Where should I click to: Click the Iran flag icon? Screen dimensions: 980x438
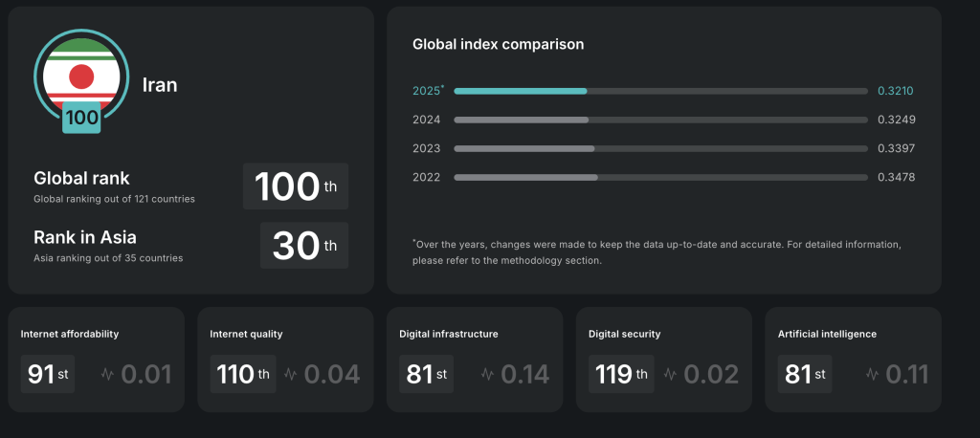tap(81, 72)
